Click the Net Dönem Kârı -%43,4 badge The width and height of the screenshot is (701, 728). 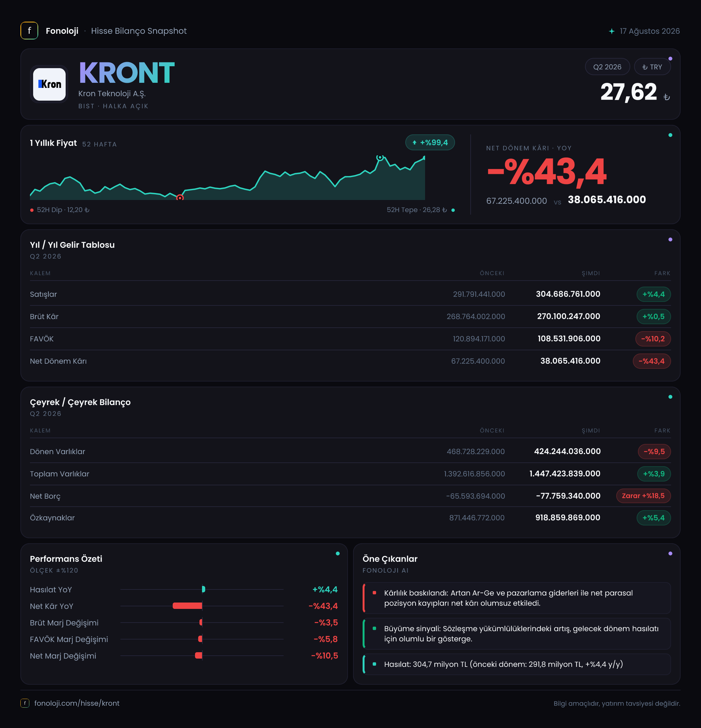click(652, 361)
